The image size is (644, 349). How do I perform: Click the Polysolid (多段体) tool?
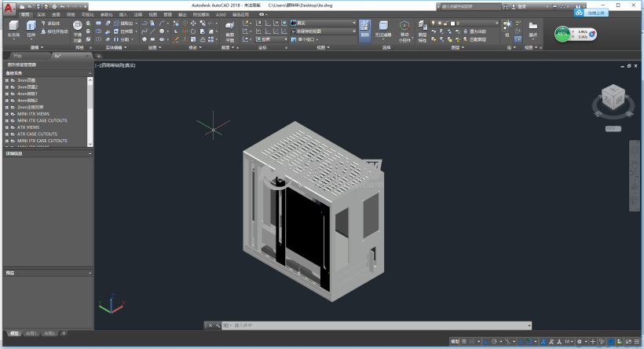(50, 24)
